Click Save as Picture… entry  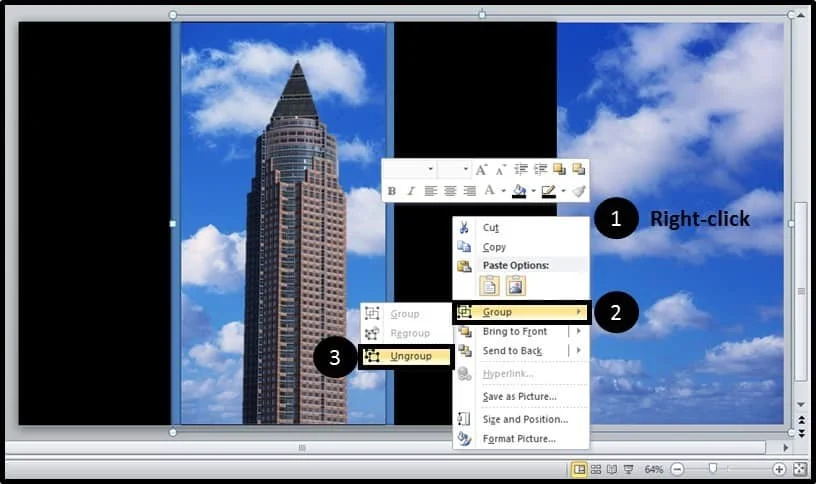tap(521, 397)
